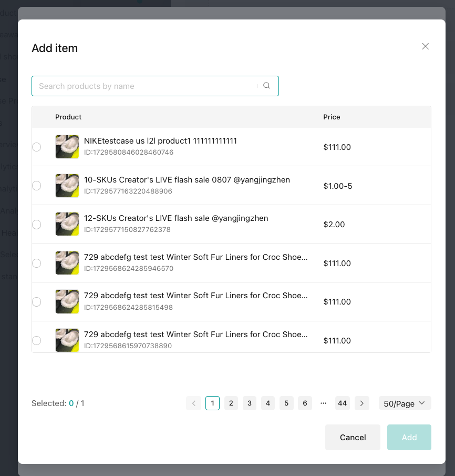The width and height of the screenshot is (455, 476).
Task: Click 10-SKUs flash sale product thumbnail
Action: point(67,186)
